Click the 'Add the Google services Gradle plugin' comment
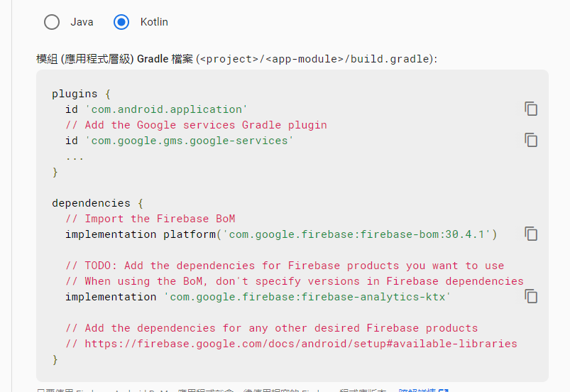Screen dimensions: 570x392 point(197,125)
